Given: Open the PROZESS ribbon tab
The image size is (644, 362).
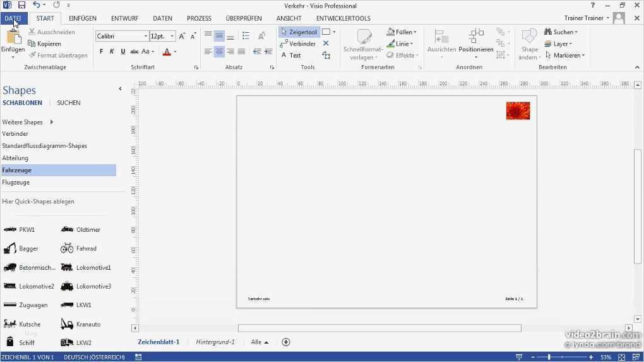Looking at the screenshot, I should 199,18.
